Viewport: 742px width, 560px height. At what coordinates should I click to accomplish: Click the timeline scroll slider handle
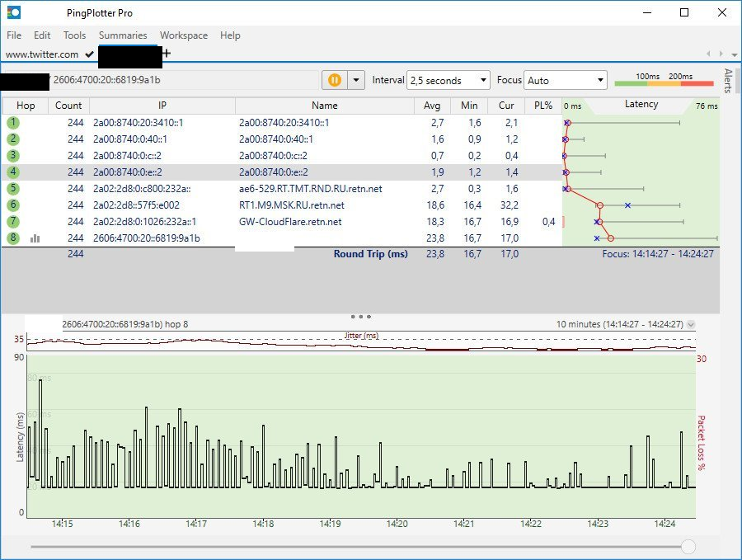coord(688,547)
